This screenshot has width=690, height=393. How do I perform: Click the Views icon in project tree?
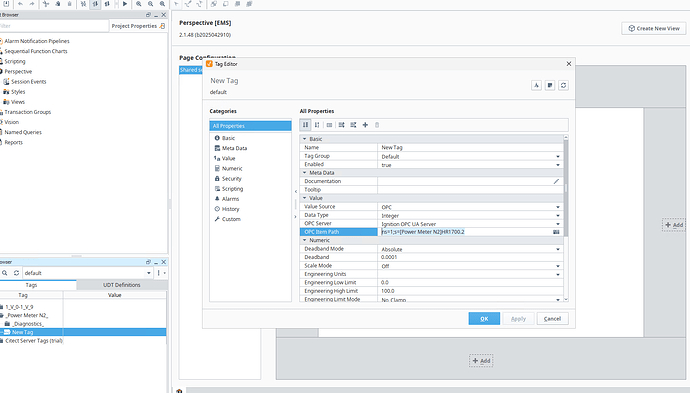[6, 102]
